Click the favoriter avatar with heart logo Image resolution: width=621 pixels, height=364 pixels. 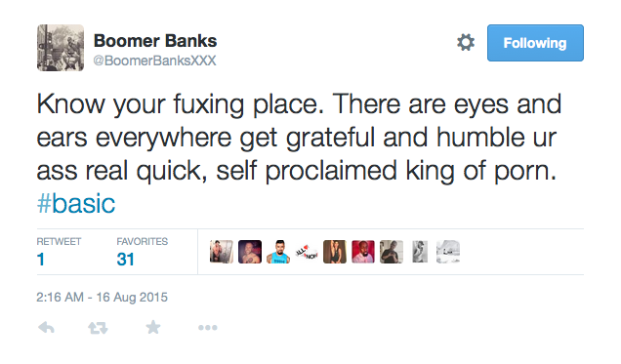click(x=307, y=252)
